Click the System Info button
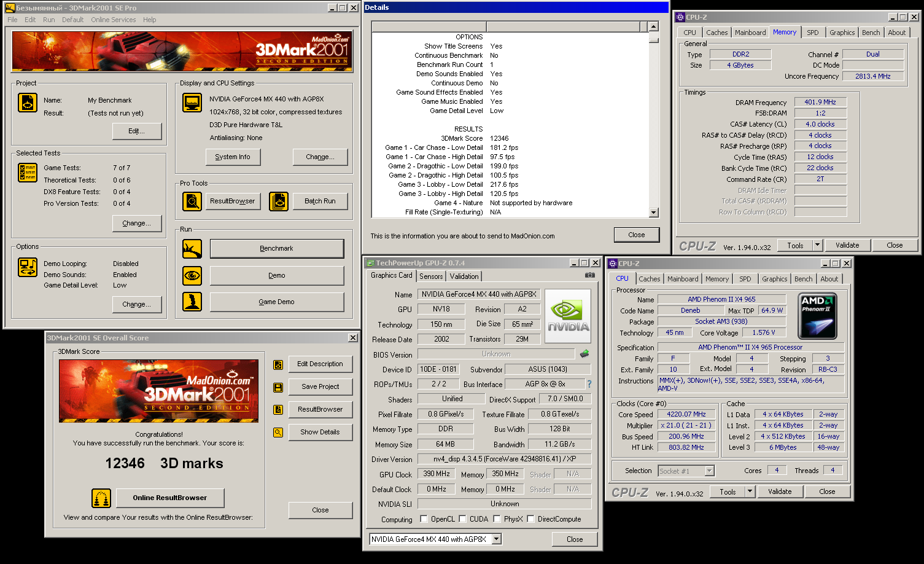This screenshot has width=924, height=564. pos(233,157)
